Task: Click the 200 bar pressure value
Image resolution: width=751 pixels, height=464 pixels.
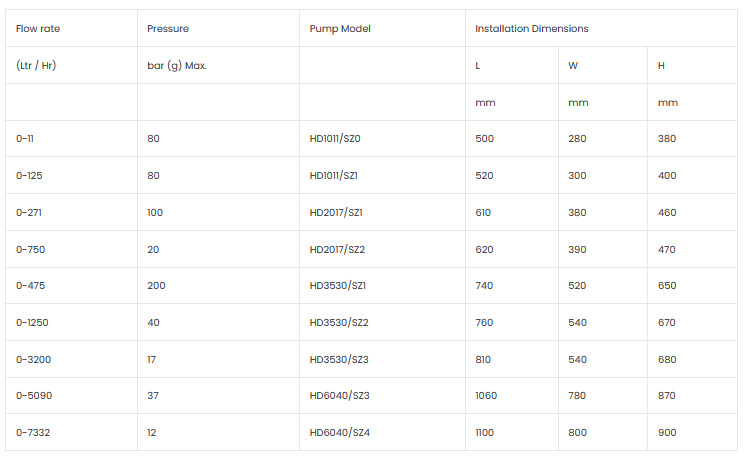Action: point(156,286)
